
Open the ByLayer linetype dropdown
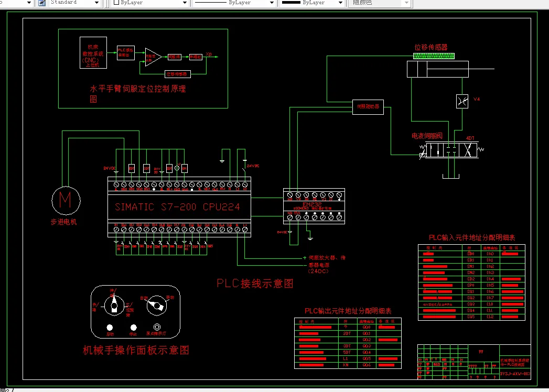(271, 3)
